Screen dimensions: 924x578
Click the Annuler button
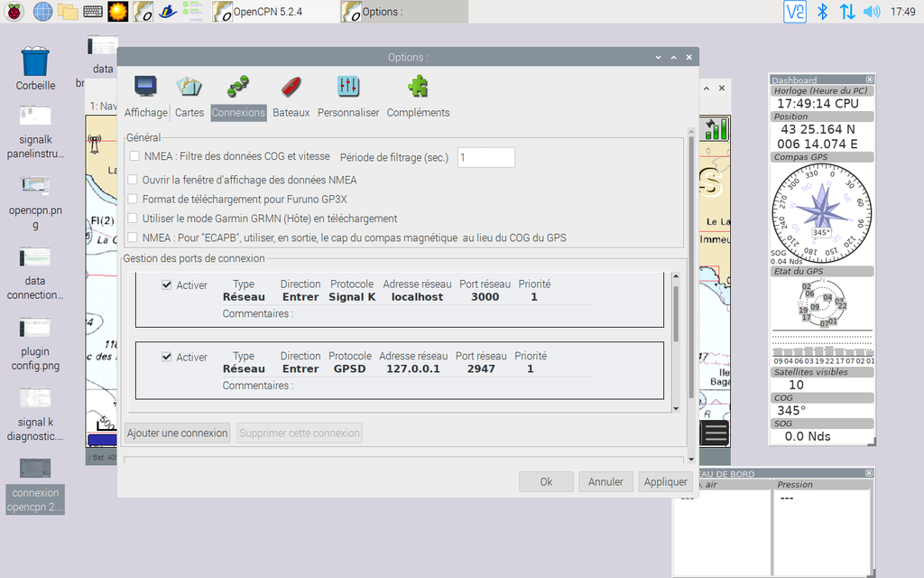pyautogui.click(x=605, y=482)
